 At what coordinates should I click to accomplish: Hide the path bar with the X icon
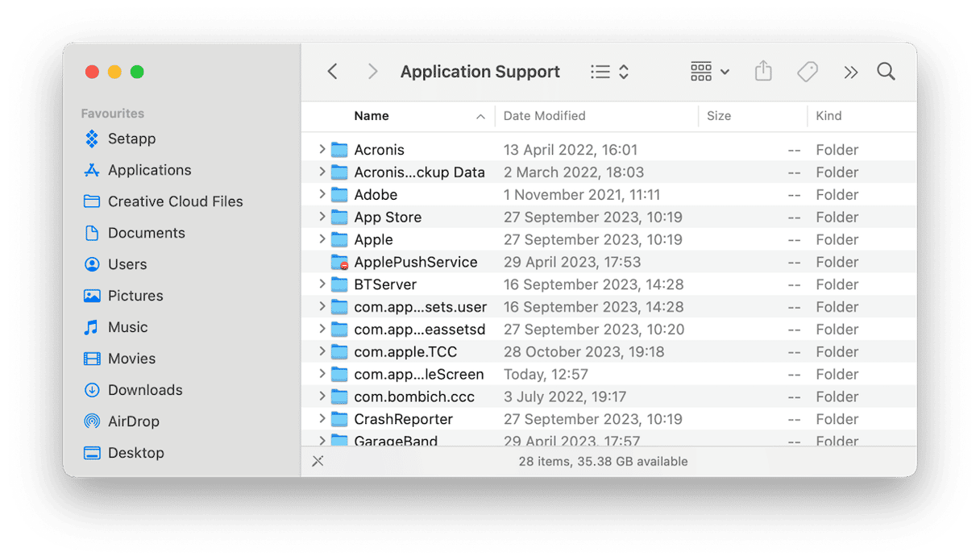318,461
